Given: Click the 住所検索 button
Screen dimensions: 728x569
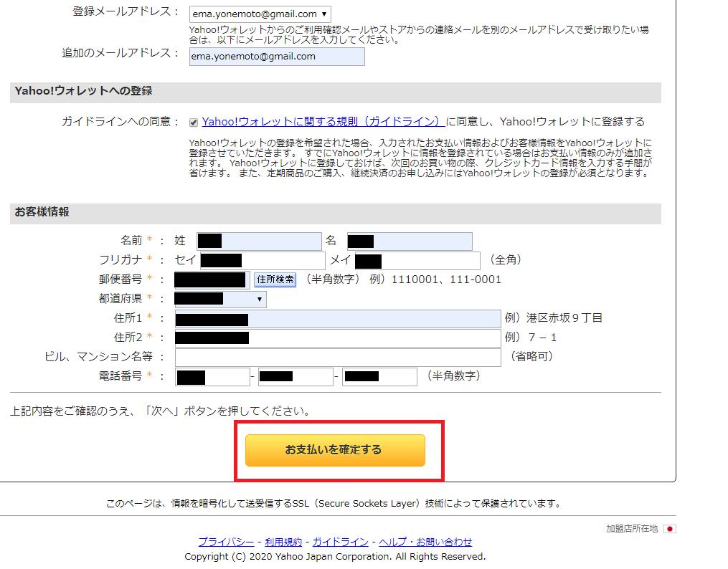Looking at the screenshot, I should (275, 279).
